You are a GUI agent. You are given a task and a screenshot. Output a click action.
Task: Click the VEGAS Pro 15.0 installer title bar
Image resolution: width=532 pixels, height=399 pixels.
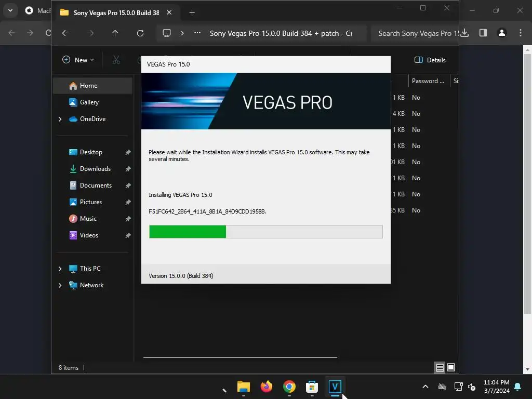[x=266, y=64]
